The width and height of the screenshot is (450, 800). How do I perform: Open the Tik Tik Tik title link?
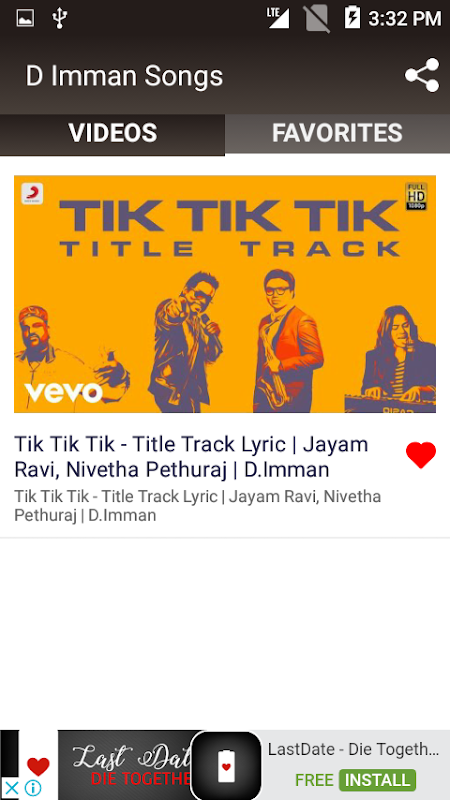click(x=191, y=457)
